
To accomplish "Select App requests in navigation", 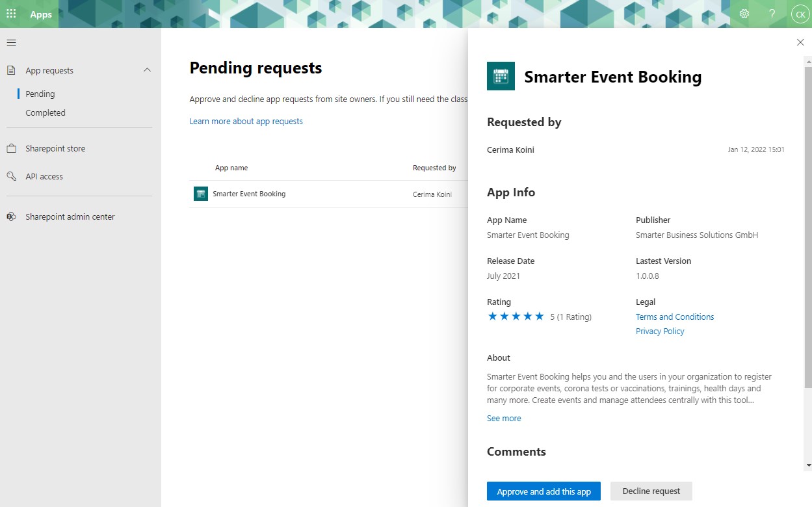I will (49, 70).
